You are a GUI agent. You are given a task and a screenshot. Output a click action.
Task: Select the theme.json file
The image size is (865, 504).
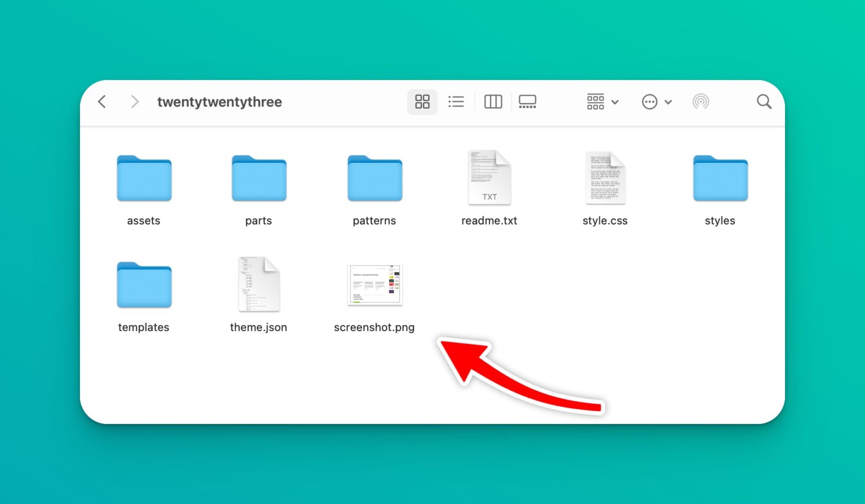259,284
